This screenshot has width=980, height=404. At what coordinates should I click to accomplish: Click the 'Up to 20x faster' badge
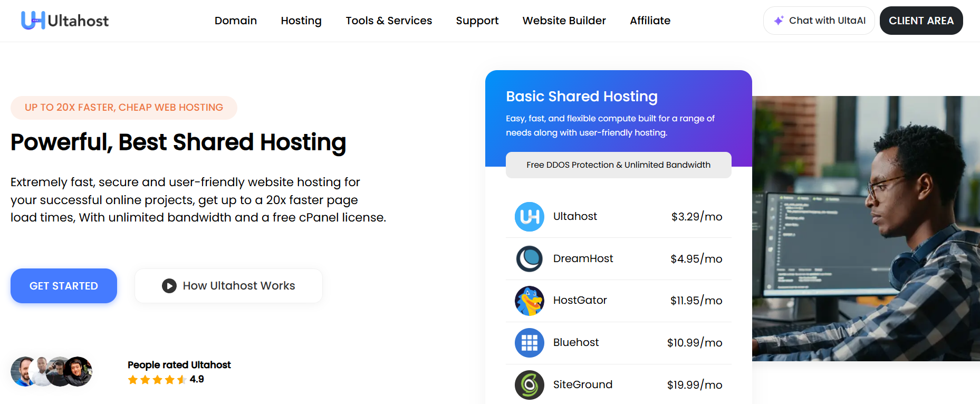click(124, 108)
